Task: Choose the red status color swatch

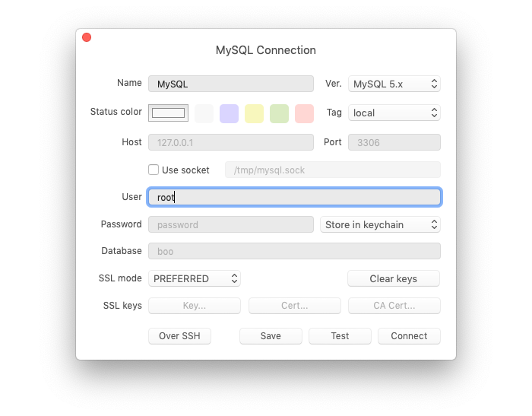Action: coord(304,113)
